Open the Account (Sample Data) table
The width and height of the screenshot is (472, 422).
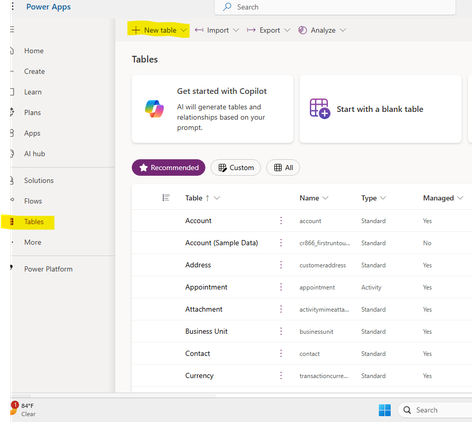tap(222, 243)
